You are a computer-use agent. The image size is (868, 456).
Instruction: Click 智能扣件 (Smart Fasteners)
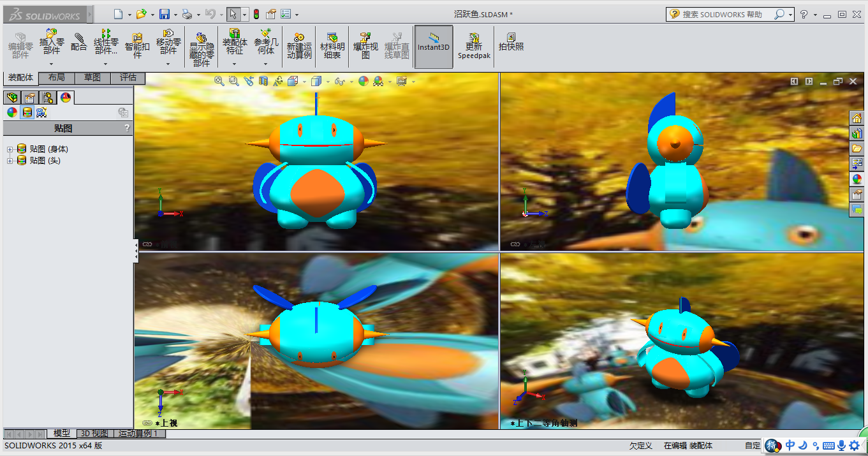click(137, 46)
